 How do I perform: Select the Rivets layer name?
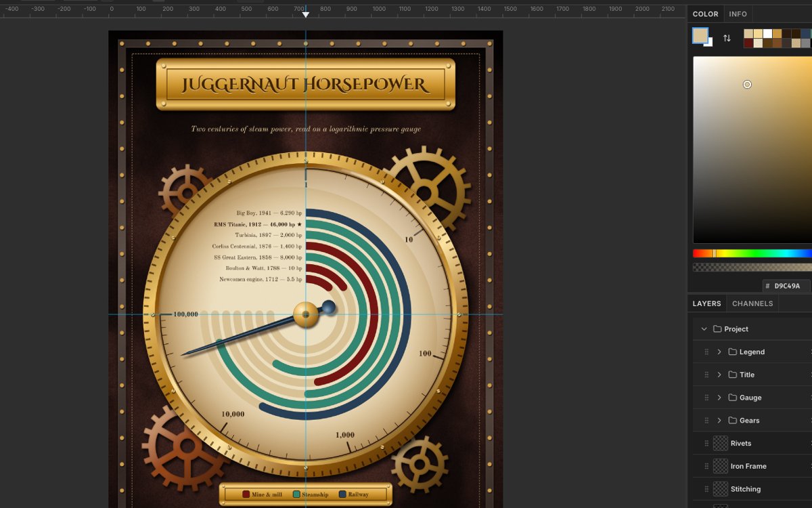click(x=741, y=444)
